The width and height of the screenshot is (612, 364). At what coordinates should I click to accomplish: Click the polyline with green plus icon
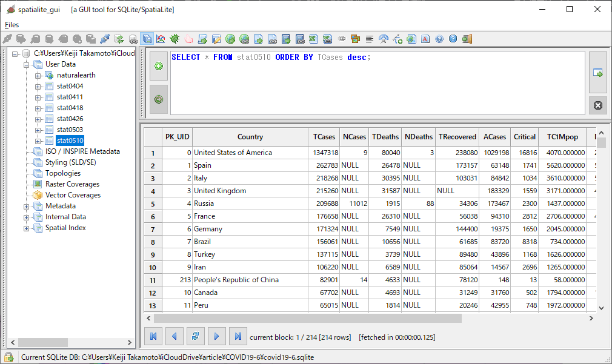click(397, 39)
